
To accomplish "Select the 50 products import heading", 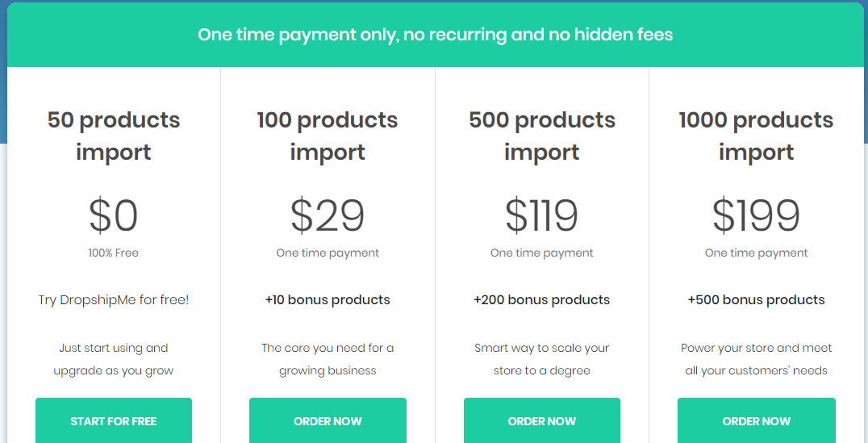I will (114, 136).
